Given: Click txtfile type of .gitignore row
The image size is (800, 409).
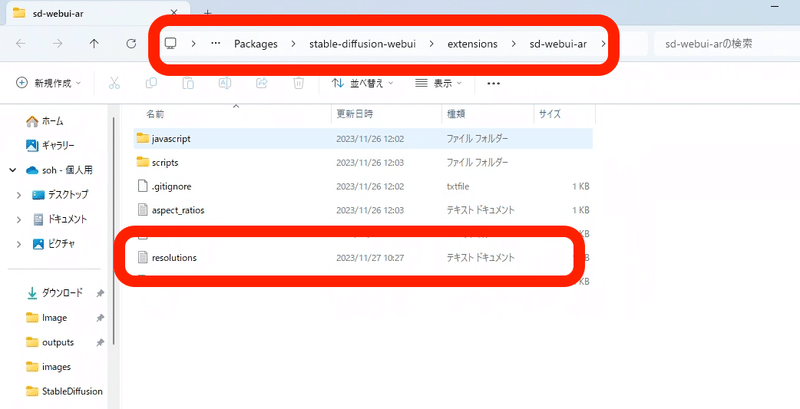Looking at the screenshot, I should (x=458, y=187).
